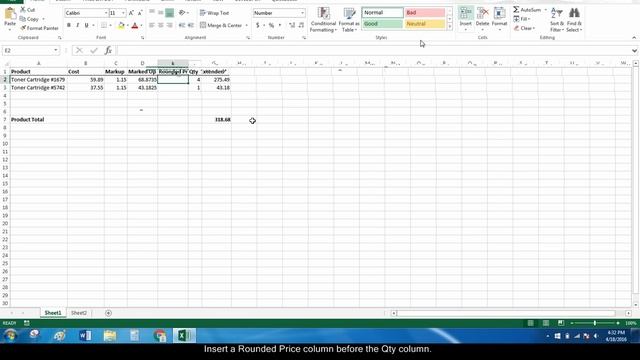Activate the Format Painter tool

(39, 28)
